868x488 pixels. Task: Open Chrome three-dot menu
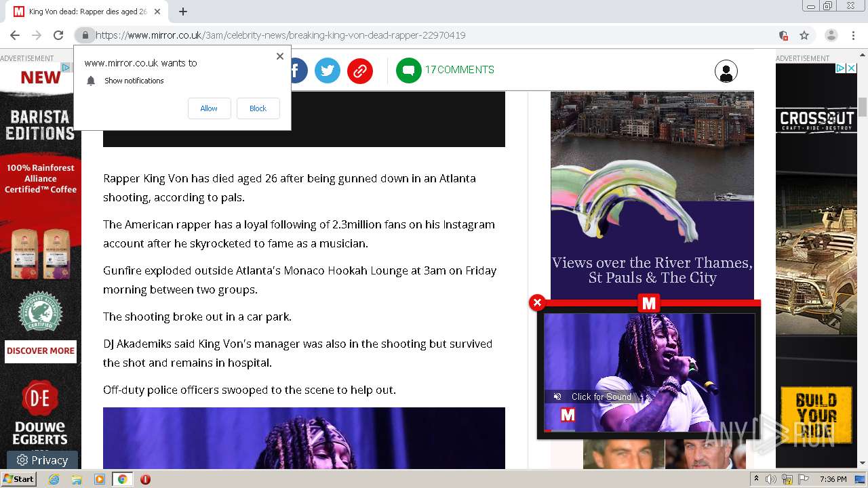coord(853,35)
